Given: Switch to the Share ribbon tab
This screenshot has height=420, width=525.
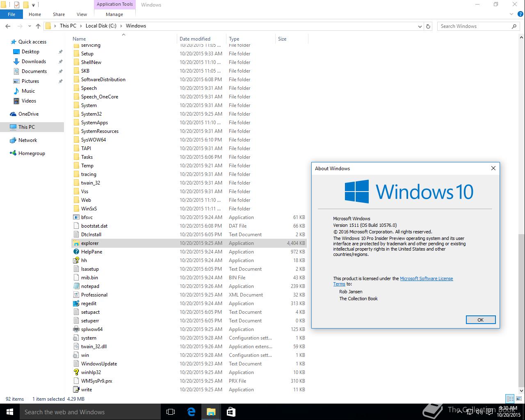Looking at the screenshot, I should point(59,14).
